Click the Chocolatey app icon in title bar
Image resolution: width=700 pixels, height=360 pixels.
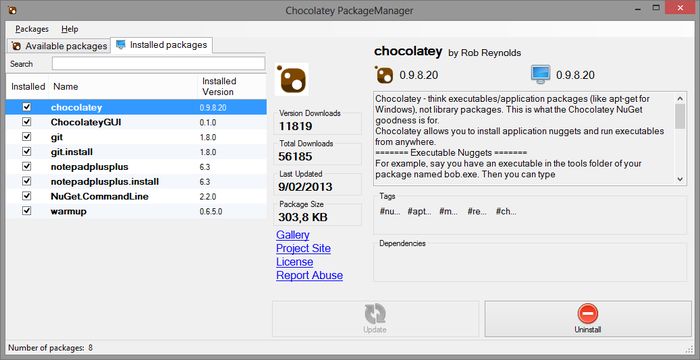tap(12, 10)
